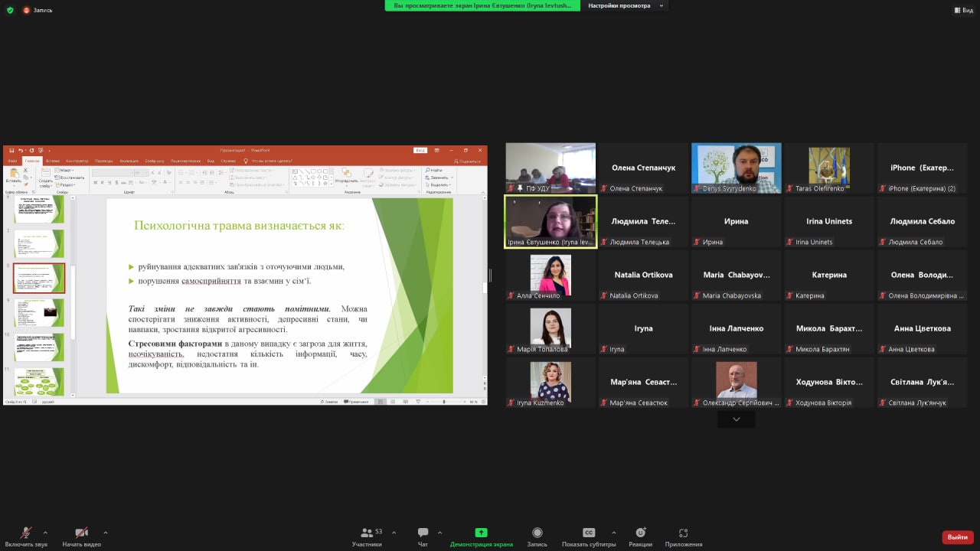980x551 pixels.
Task: Select Denys Svyrydenko's video tile
Action: click(736, 168)
